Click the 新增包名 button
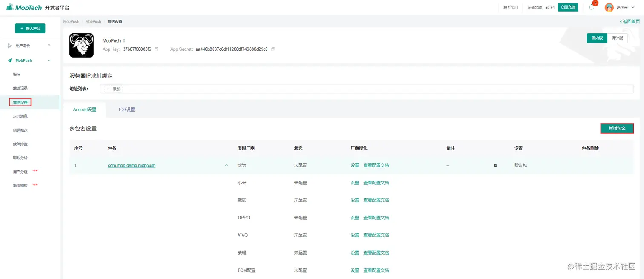The image size is (644, 279). pos(617,128)
